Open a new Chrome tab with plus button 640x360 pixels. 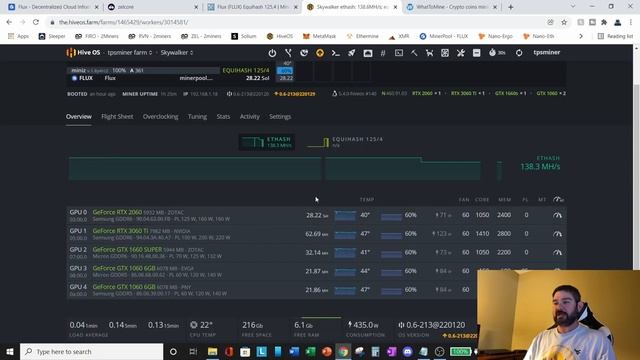click(x=511, y=7)
